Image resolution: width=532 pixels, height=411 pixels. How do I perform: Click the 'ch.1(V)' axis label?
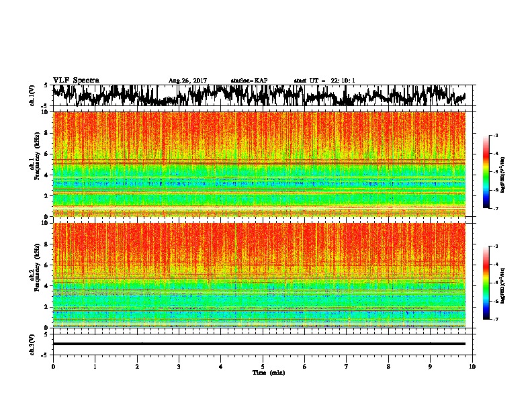coord(32,95)
